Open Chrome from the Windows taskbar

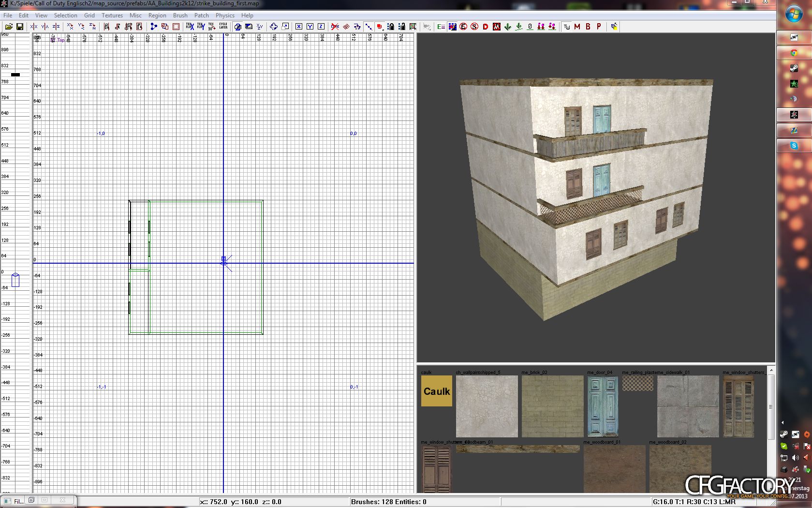tap(794, 53)
